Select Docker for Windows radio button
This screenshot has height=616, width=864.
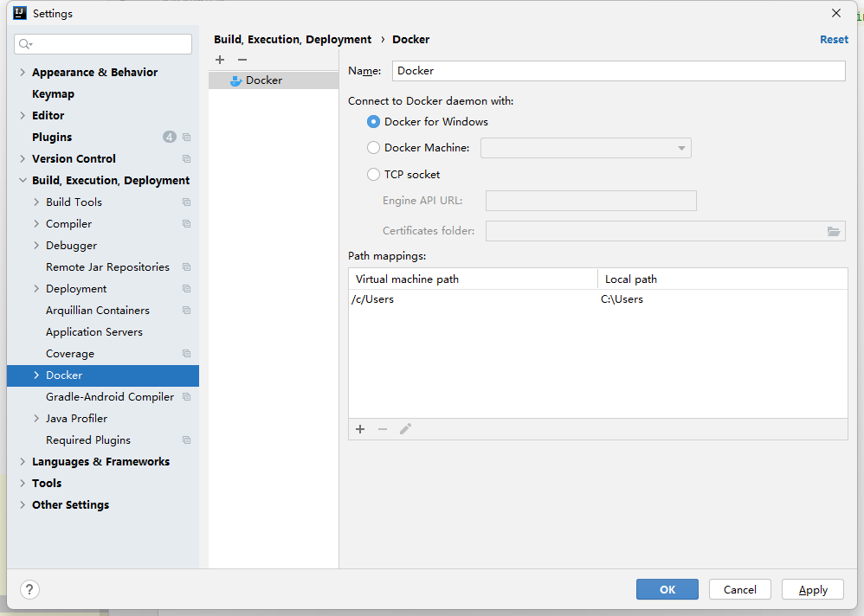(374, 122)
